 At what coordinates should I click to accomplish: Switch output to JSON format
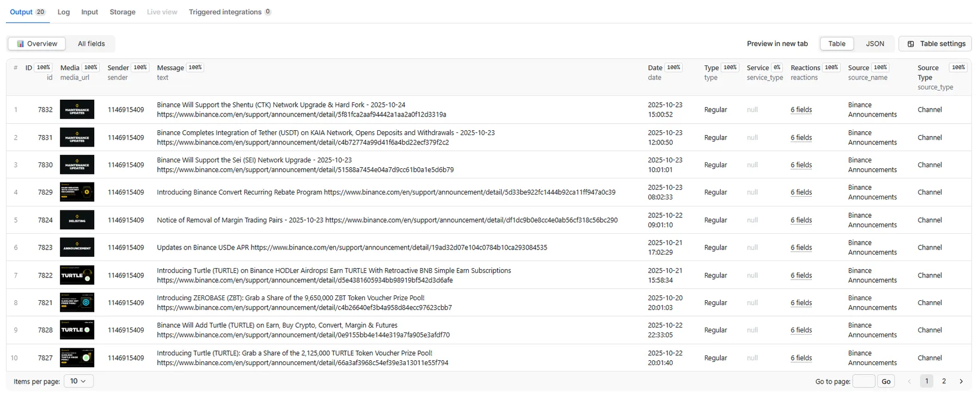875,44
